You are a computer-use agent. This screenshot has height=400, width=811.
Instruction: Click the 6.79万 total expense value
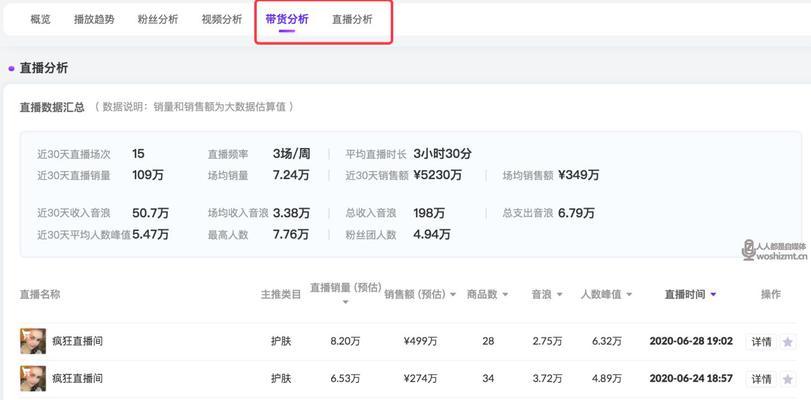pyautogui.click(x=577, y=213)
